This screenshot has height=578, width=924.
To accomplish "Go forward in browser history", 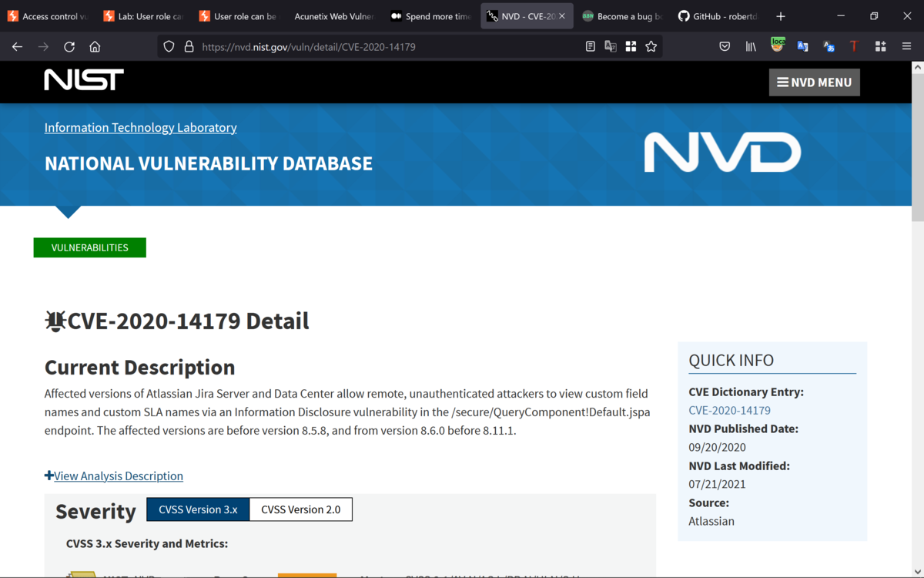I will pyautogui.click(x=43, y=47).
